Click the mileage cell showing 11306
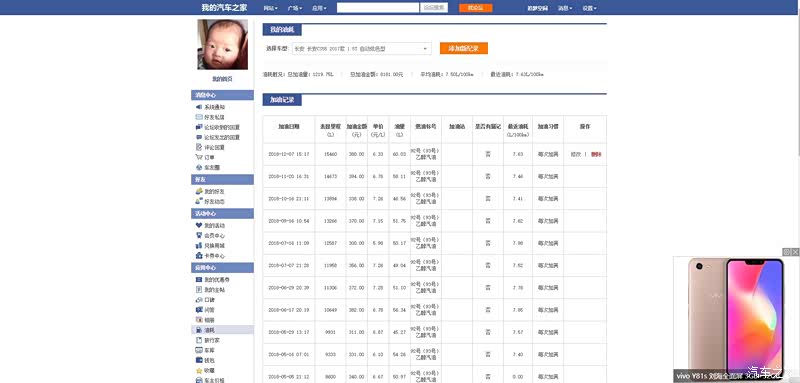The width and height of the screenshot is (800, 383). (331, 288)
